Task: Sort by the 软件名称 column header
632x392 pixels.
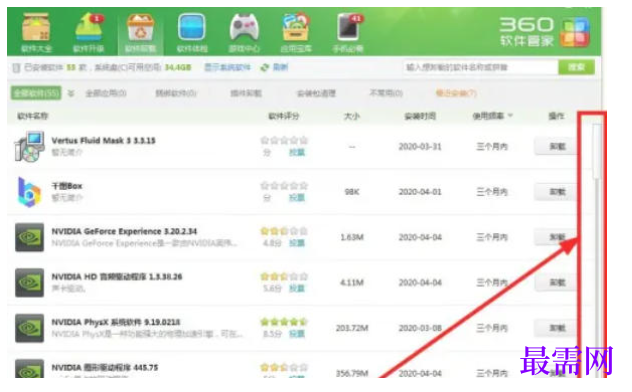Action: point(33,116)
